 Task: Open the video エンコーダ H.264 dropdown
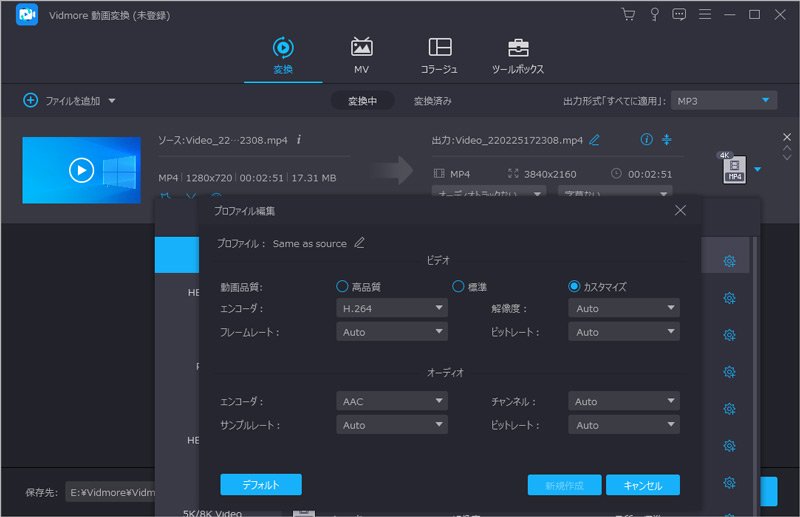point(392,308)
